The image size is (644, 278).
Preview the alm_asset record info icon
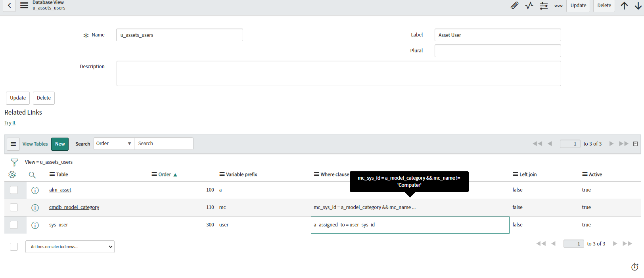[35, 190]
